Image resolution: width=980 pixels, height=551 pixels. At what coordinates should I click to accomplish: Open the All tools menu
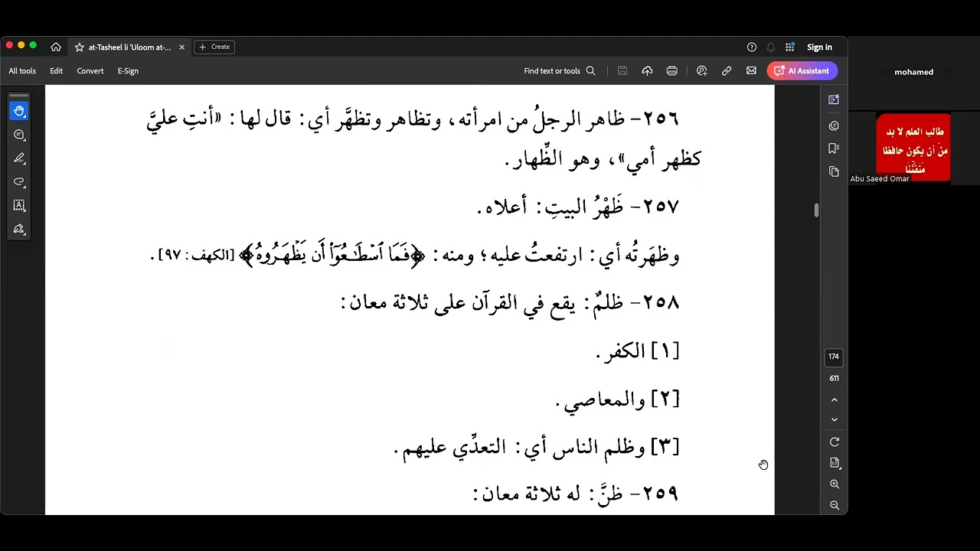point(22,71)
